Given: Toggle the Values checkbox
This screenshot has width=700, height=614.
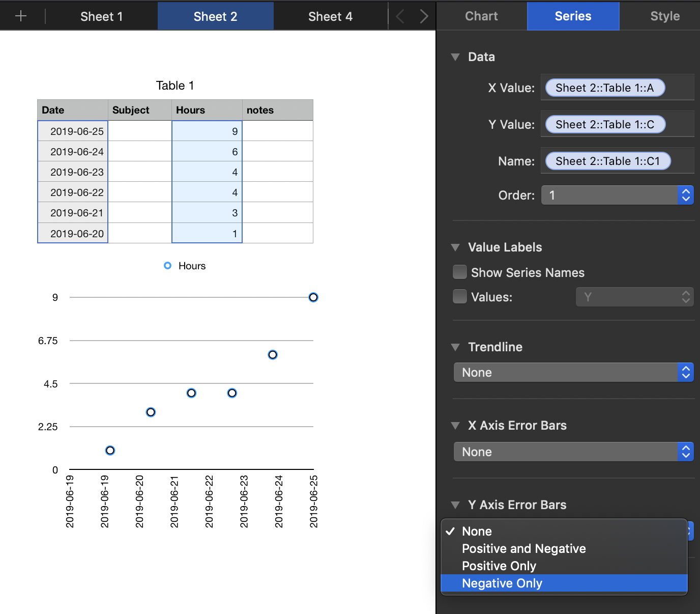Looking at the screenshot, I should tap(460, 297).
